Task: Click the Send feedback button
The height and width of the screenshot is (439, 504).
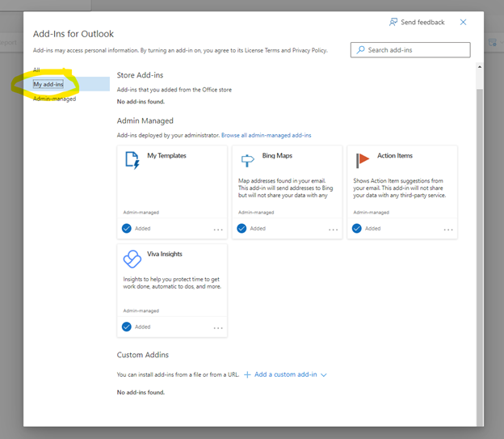Action: click(417, 22)
